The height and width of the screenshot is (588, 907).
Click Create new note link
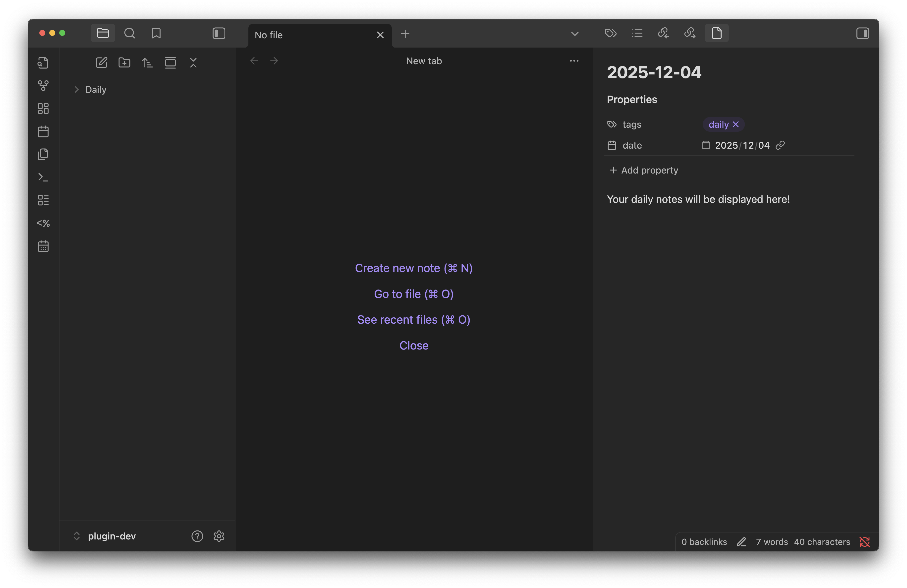[413, 268]
